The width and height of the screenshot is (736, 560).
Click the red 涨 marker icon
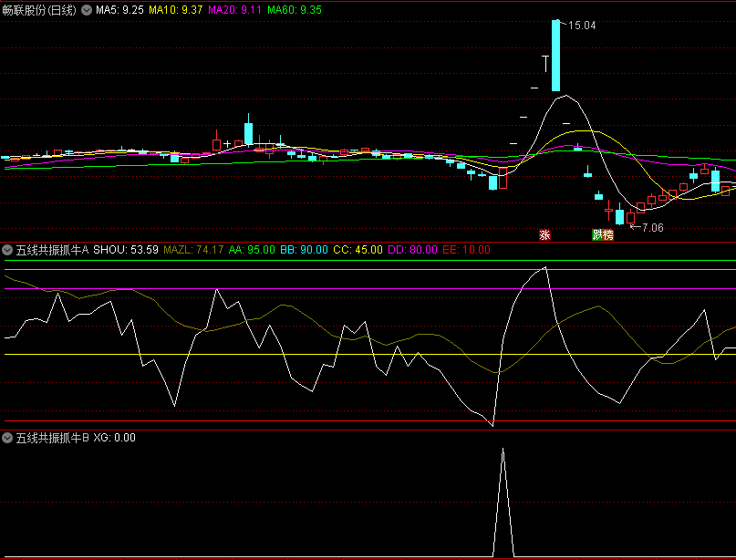[x=544, y=234]
